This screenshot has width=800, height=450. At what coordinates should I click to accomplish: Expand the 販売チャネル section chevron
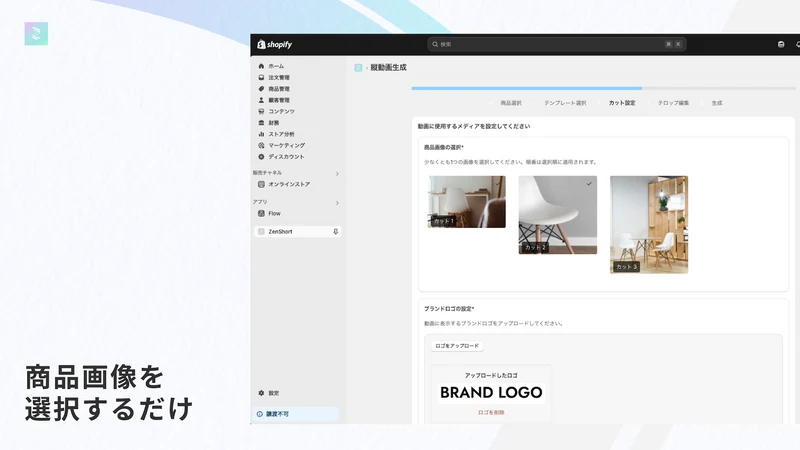(337, 173)
